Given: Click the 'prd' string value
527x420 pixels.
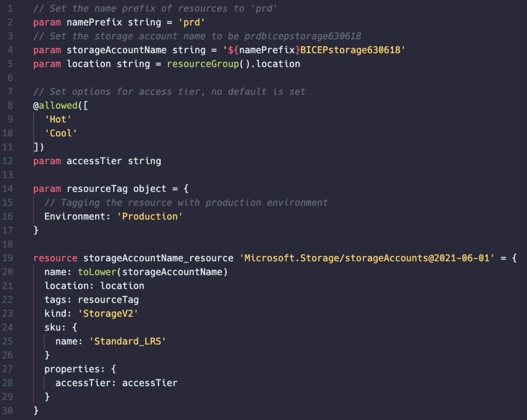Looking at the screenshot, I should click(x=191, y=23).
